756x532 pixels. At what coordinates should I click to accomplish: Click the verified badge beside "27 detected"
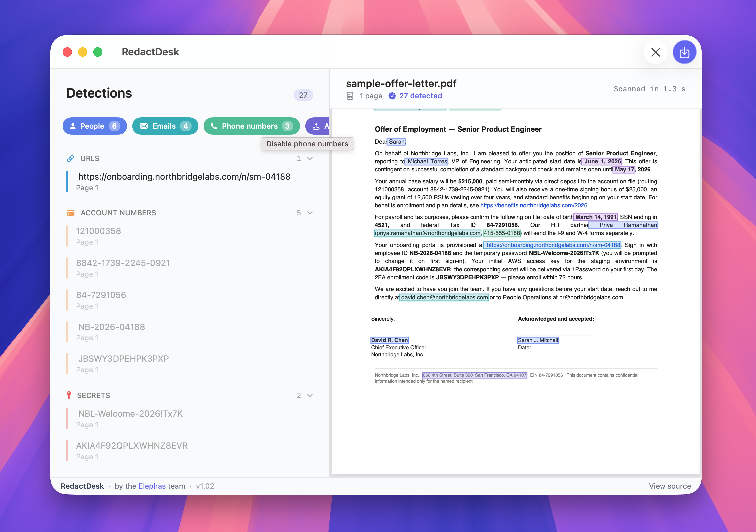[392, 96]
